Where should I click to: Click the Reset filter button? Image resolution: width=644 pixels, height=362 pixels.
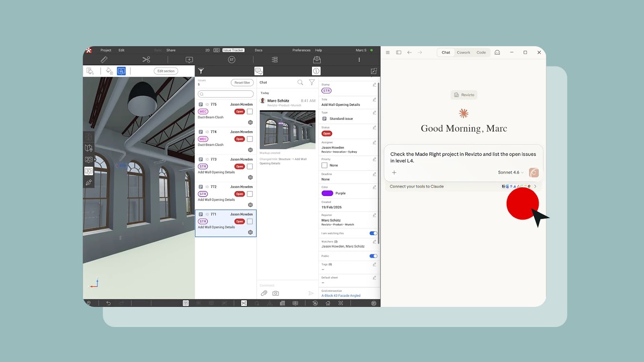click(x=242, y=82)
